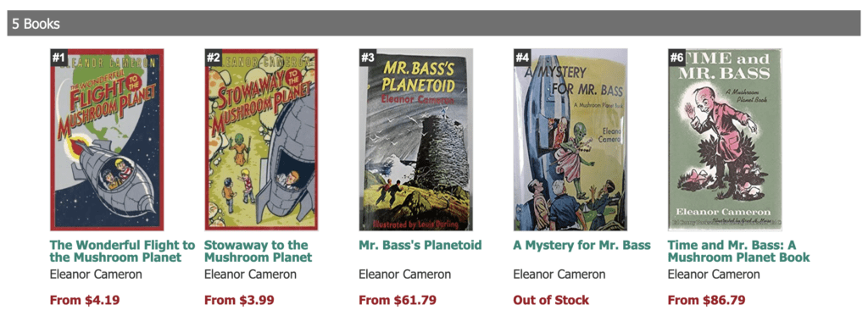Click the 5 Books header bar
Screen dimensions: 868x327
click(x=434, y=23)
